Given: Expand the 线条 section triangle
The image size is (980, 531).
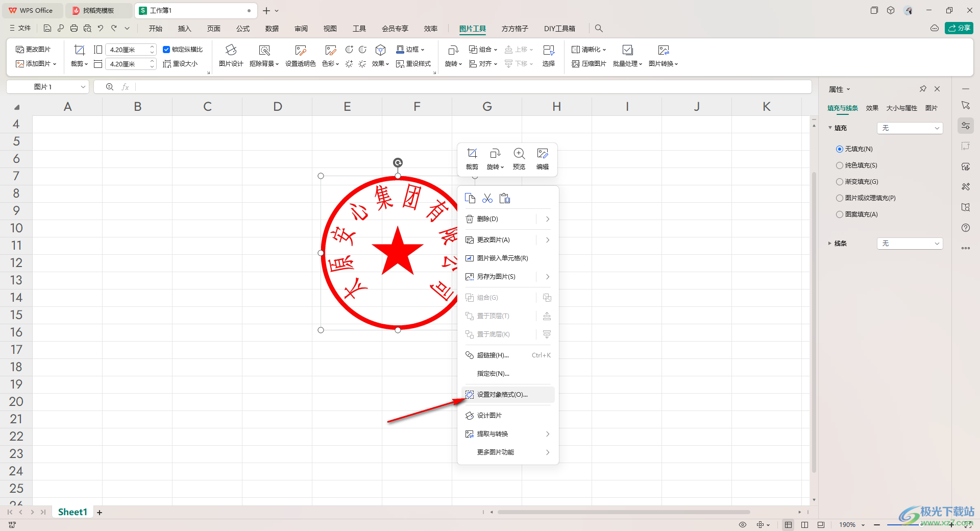Looking at the screenshot, I should [x=829, y=244].
